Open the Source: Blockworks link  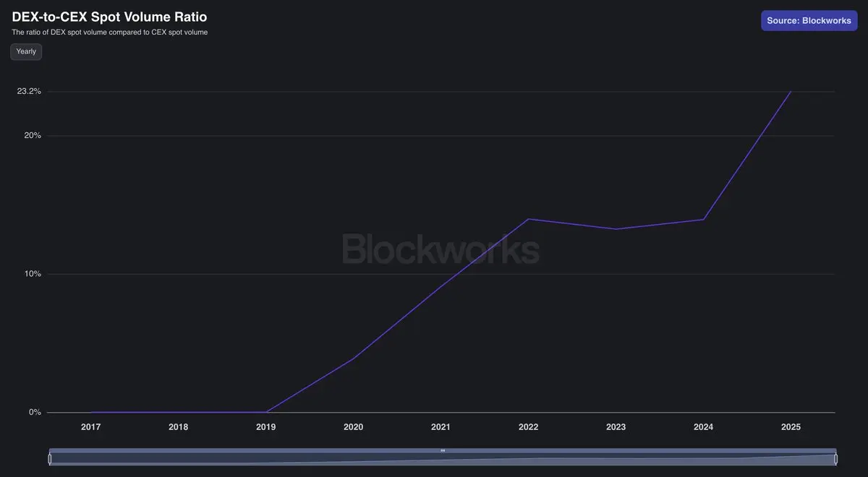809,21
